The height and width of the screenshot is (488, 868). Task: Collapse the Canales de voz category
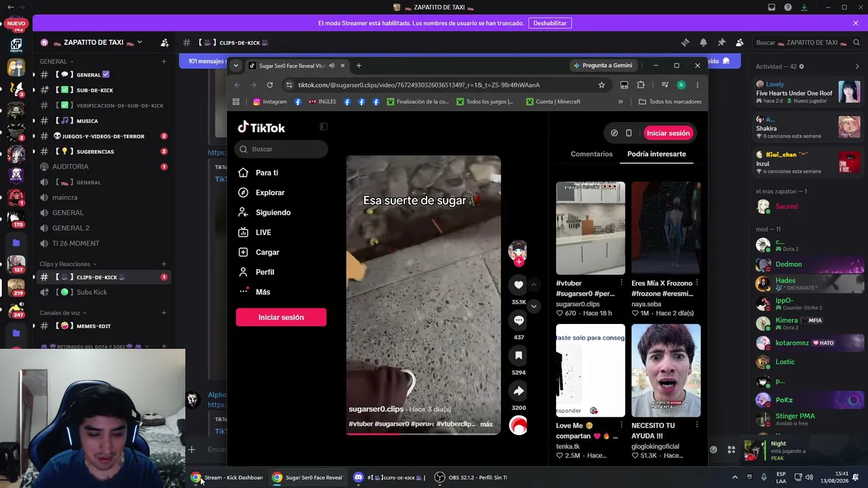tap(63, 312)
